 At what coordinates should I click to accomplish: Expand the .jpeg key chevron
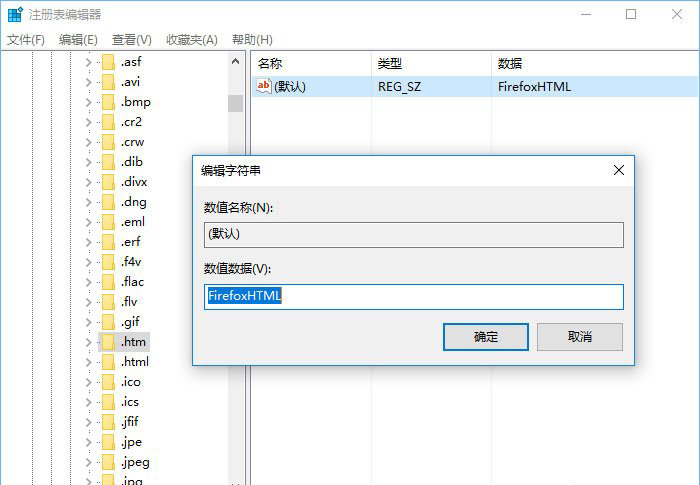[x=88, y=462]
